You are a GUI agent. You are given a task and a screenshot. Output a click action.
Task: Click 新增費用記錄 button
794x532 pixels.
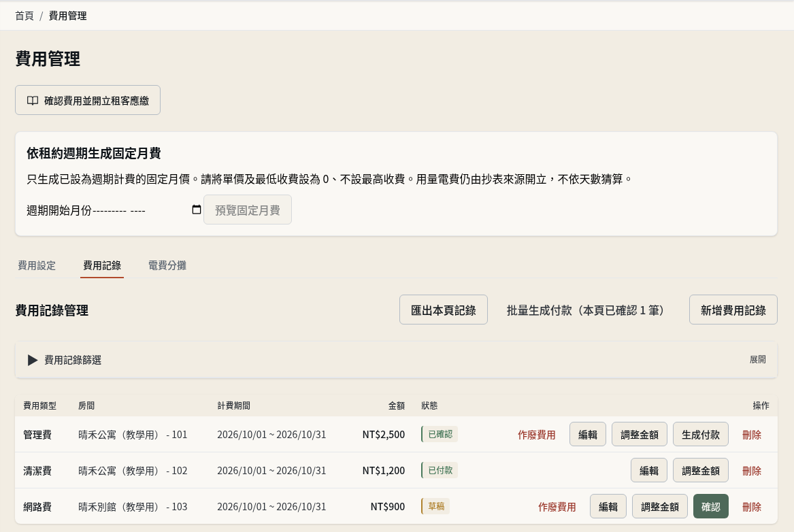733,310
